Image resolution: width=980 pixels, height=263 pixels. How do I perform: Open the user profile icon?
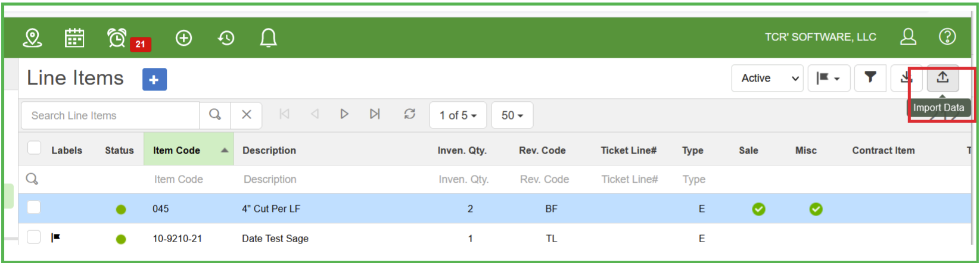tap(908, 37)
